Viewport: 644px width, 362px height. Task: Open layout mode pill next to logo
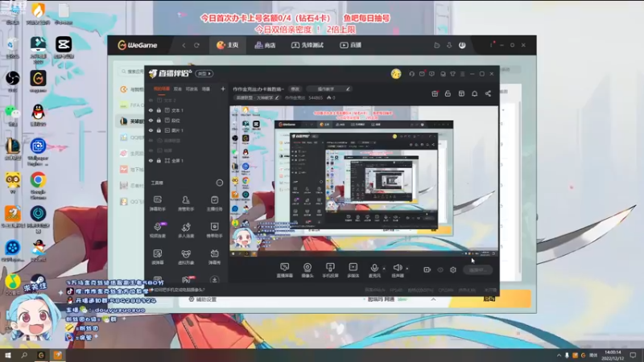[204, 74]
